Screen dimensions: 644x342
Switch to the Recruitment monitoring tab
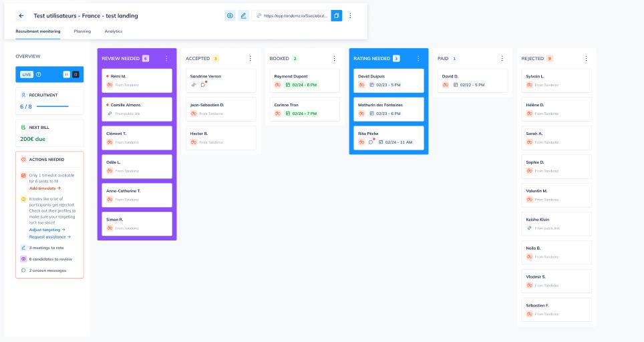coord(38,31)
